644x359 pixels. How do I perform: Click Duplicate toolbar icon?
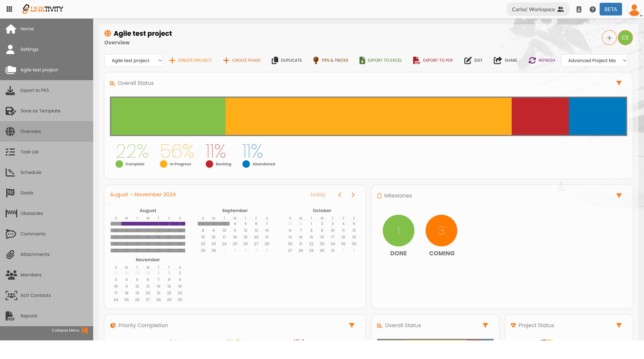(x=275, y=60)
